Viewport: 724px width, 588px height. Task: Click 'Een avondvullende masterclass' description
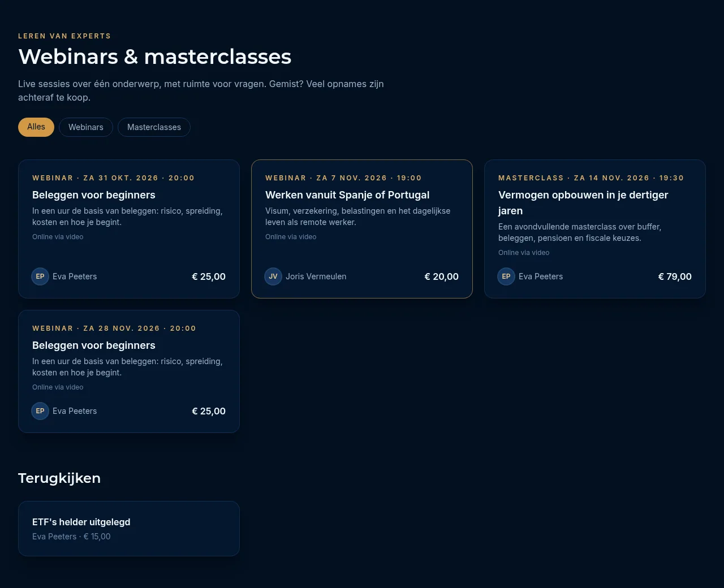pos(580,232)
